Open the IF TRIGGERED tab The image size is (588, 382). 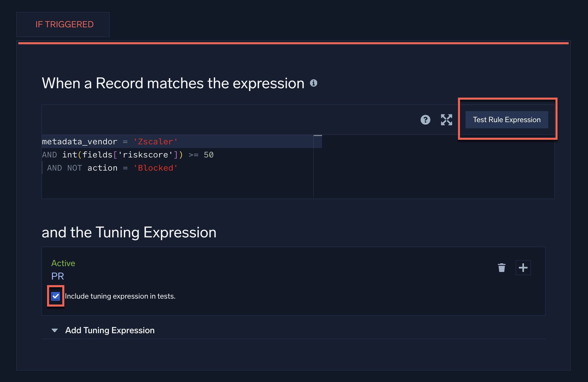(x=64, y=25)
